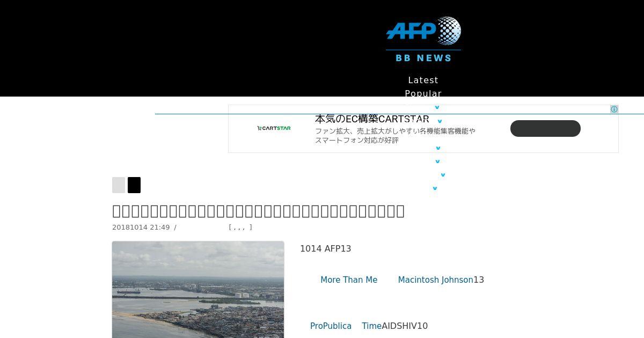The width and height of the screenshot is (644, 338).
Task: Open the CARTSTAR ad logo
Action: (x=274, y=128)
